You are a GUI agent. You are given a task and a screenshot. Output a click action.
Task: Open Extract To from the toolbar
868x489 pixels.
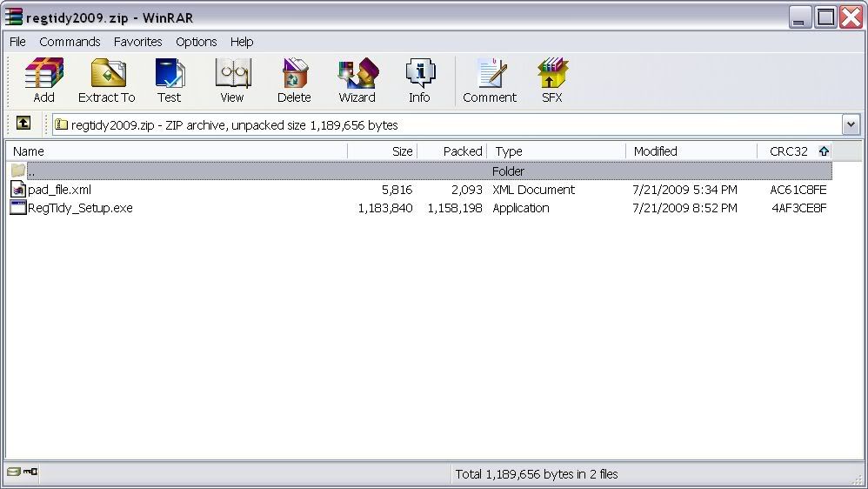pos(107,80)
